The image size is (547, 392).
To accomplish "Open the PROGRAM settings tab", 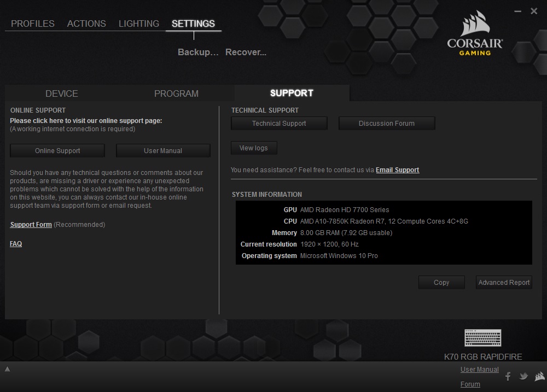I will [176, 93].
